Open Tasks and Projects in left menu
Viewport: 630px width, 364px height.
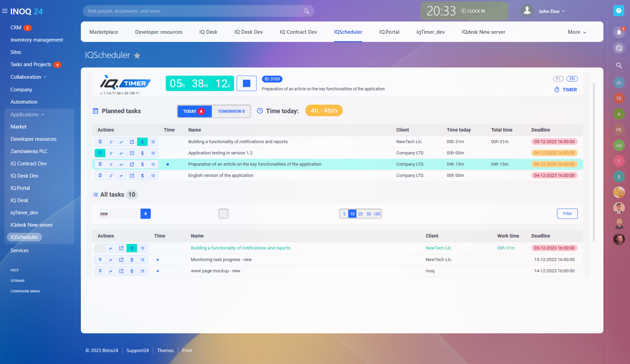31,64
